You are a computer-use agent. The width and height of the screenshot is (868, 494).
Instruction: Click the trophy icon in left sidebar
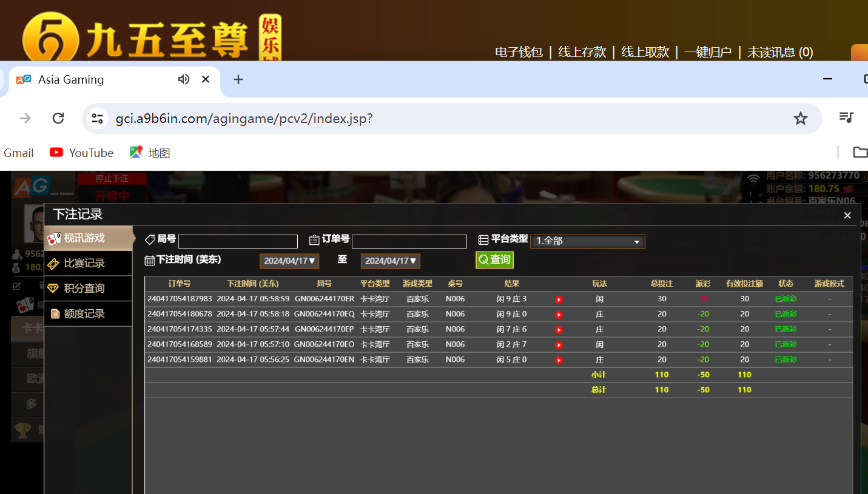pyautogui.click(x=23, y=430)
